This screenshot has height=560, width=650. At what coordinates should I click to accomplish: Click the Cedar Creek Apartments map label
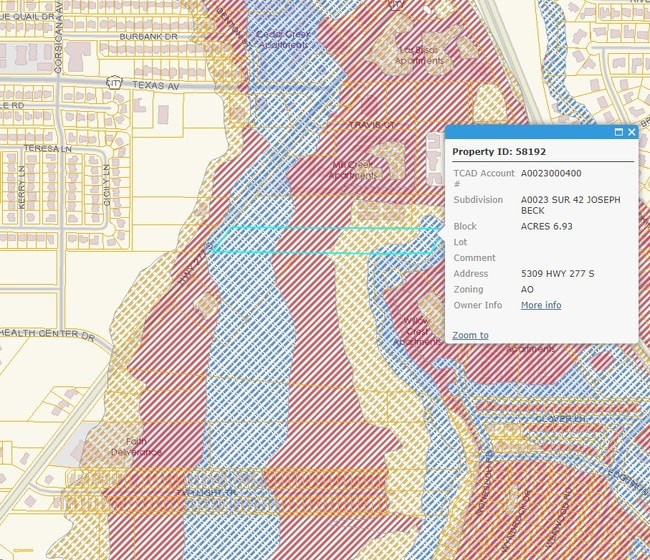pos(284,40)
